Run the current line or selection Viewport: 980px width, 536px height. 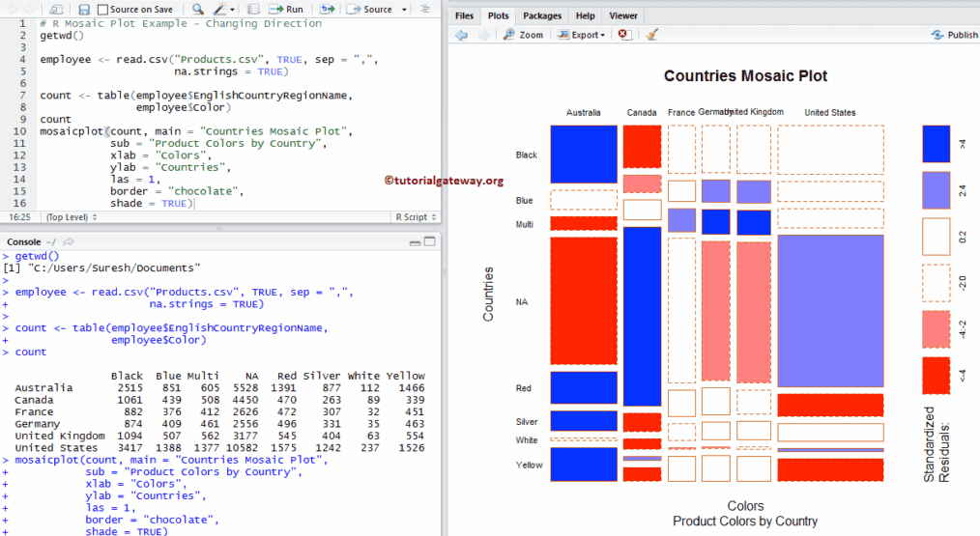pos(286,10)
